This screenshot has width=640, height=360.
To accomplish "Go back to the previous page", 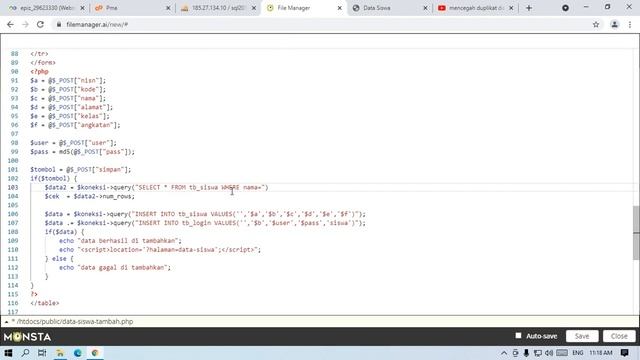I will [x=10, y=24].
